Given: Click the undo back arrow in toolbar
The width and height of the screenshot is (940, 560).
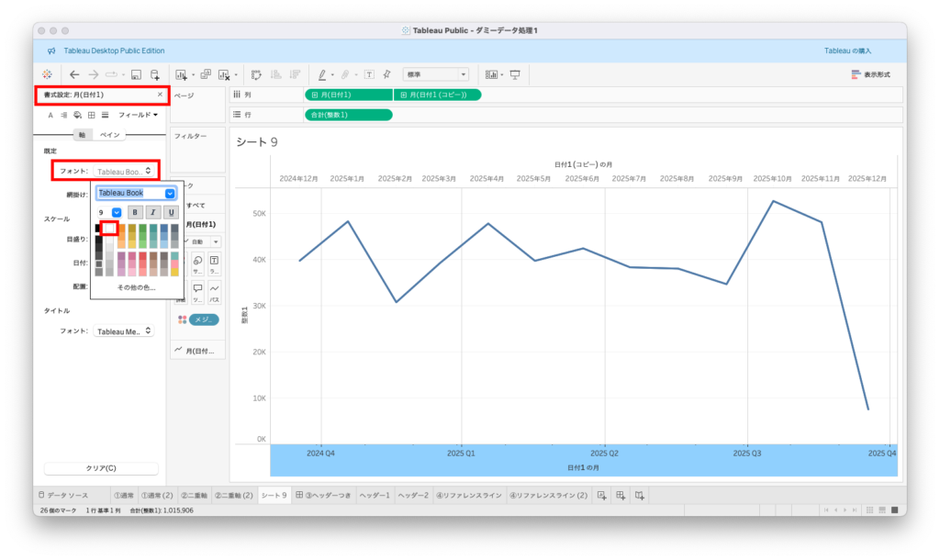Looking at the screenshot, I should (x=74, y=74).
